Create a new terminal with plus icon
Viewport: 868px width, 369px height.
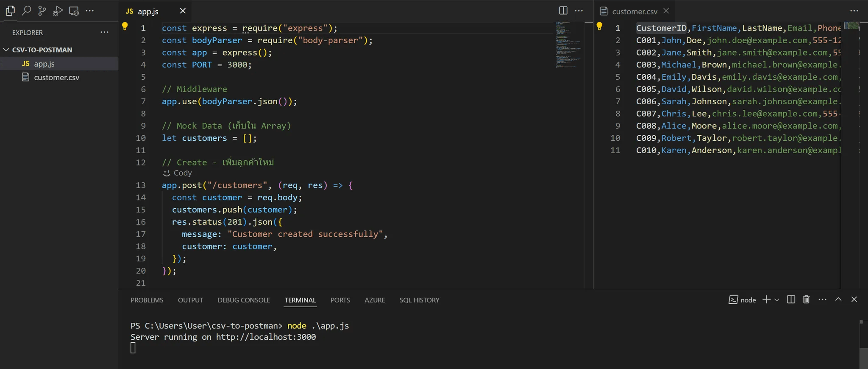[x=766, y=299]
